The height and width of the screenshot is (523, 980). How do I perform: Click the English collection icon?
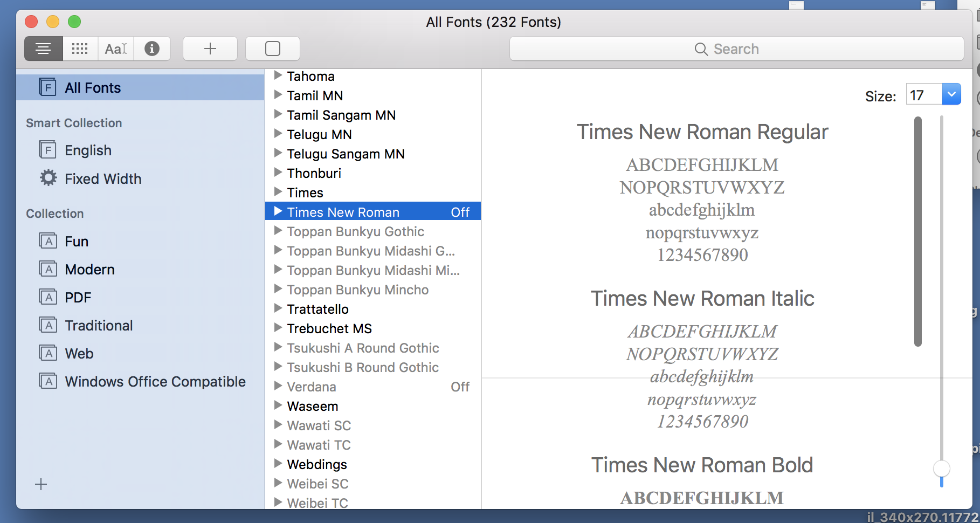click(x=47, y=150)
